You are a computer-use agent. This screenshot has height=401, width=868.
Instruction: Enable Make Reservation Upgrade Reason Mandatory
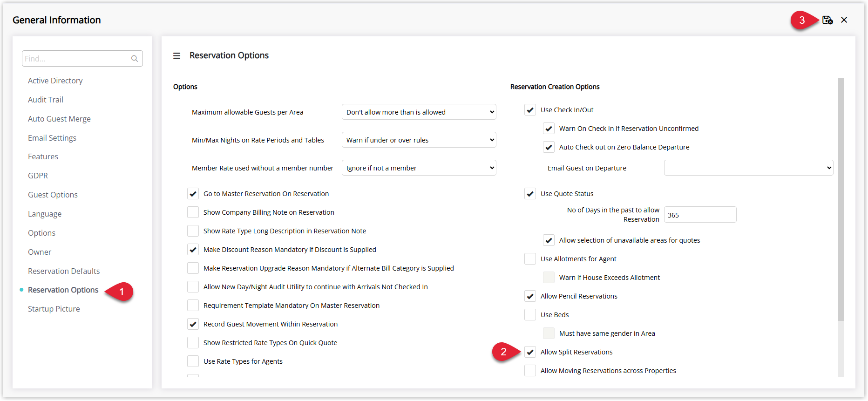193,268
